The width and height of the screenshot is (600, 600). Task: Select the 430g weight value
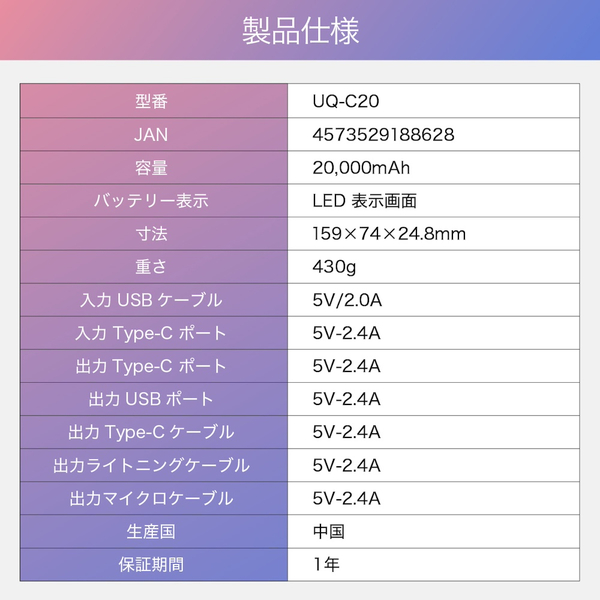[x=335, y=266]
